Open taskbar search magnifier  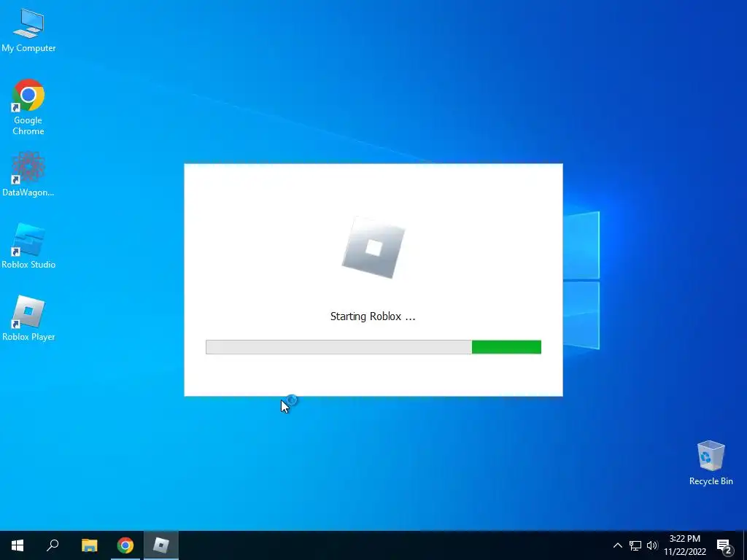point(53,545)
